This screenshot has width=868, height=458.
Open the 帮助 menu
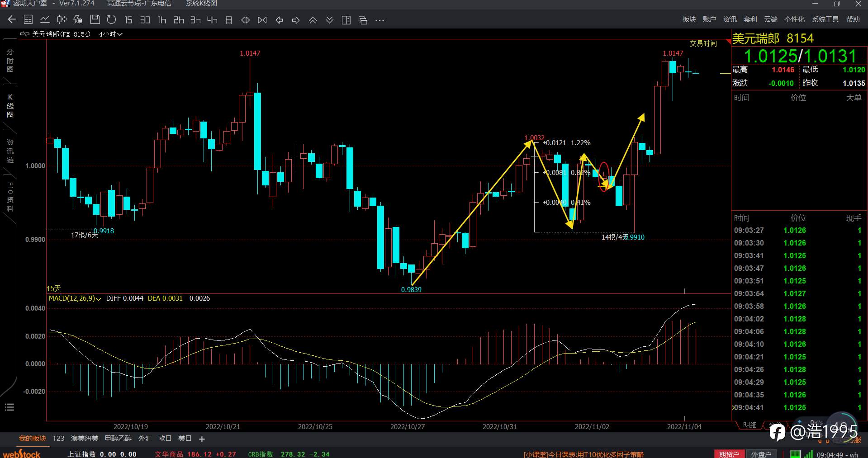click(x=853, y=19)
